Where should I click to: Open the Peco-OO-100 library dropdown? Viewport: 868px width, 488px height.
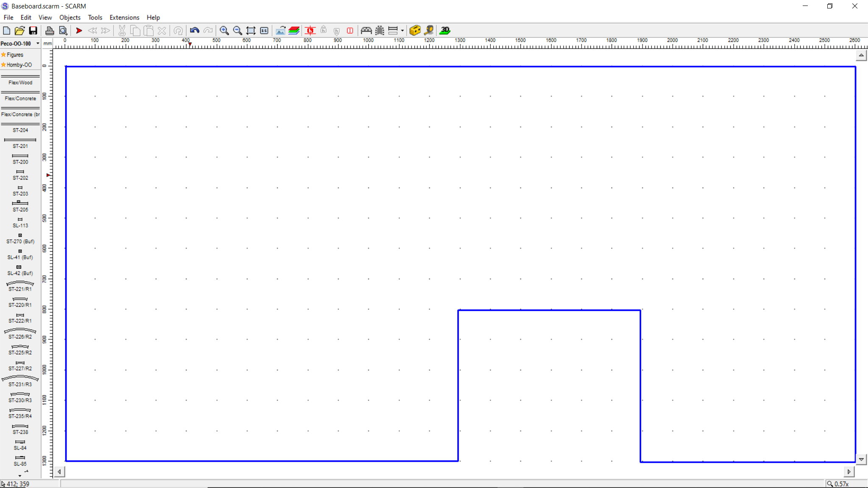[37, 44]
